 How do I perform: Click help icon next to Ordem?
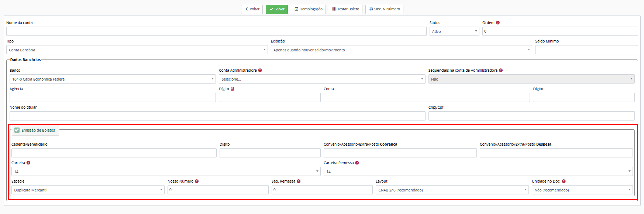497,23
